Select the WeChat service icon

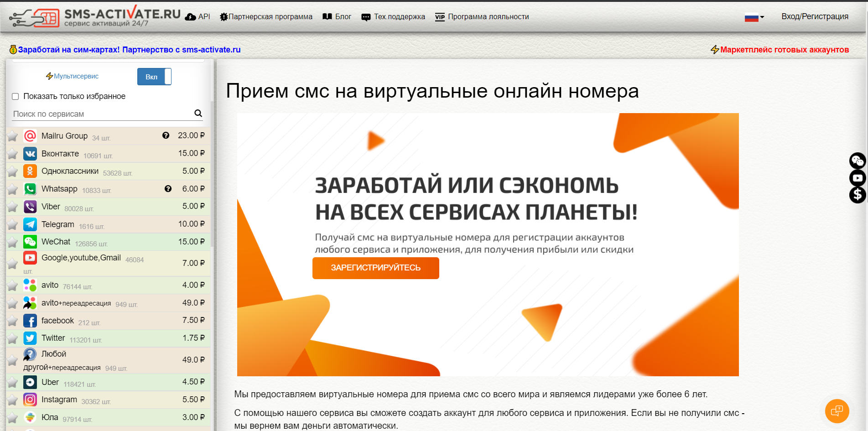[x=30, y=242]
